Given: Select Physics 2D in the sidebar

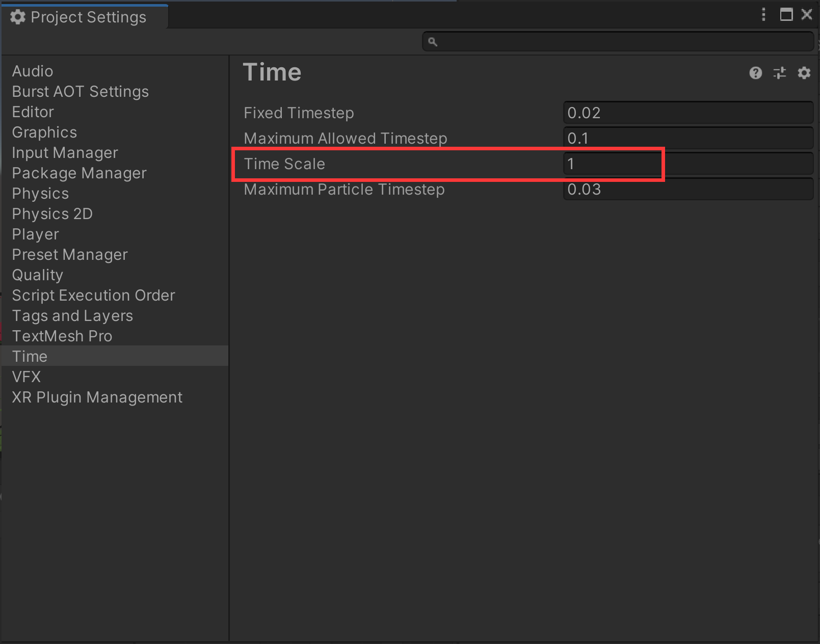Looking at the screenshot, I should coord(51,213).
